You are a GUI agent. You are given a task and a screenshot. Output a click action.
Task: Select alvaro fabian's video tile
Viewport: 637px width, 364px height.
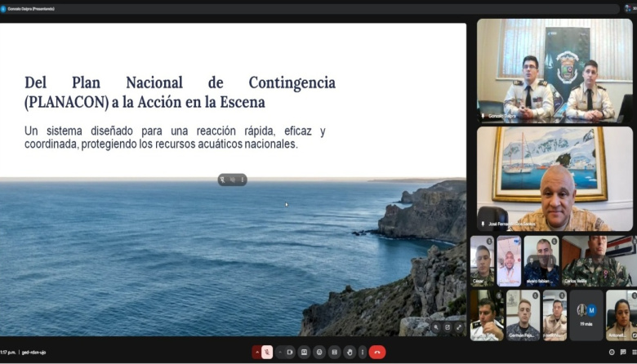coord(541,261)
